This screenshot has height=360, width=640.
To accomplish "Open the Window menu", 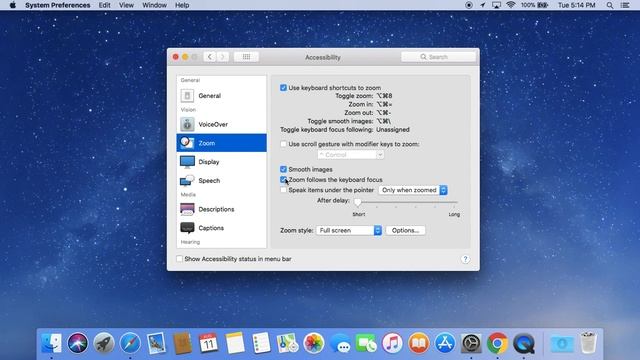I will coord(154,5).
